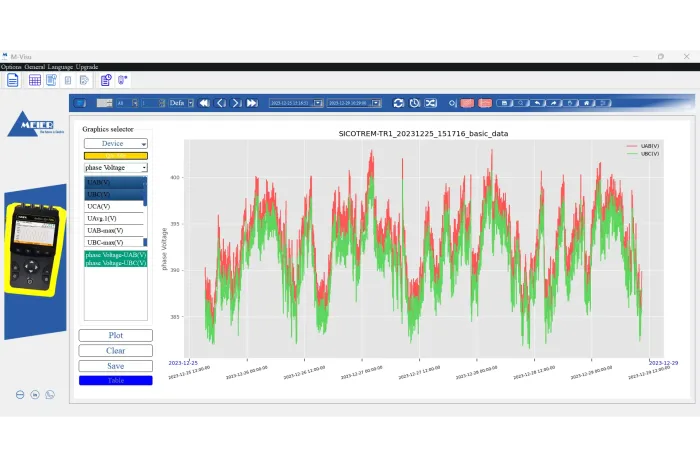
Task: Click the crosshair marker icon
Action: [x=452, y=103]
